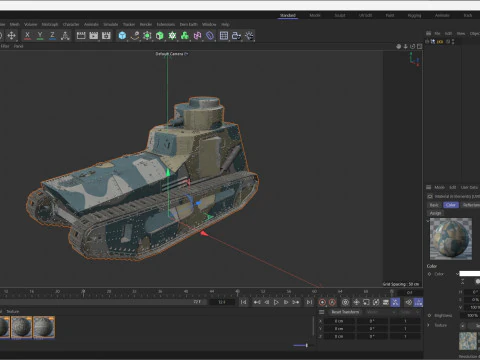Add a Camera object from toolbar
Screen dimensions: 480x360
236,35
